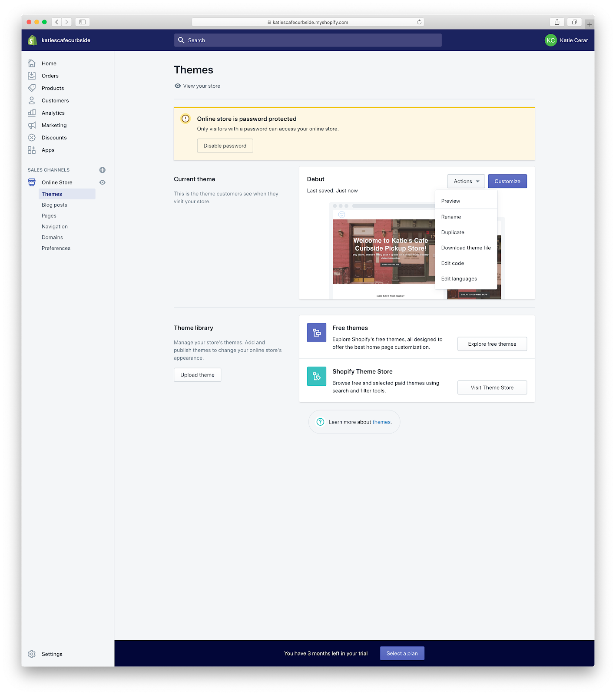
Task: Go back with browser back arrow
Action: [x=56, y=22]
